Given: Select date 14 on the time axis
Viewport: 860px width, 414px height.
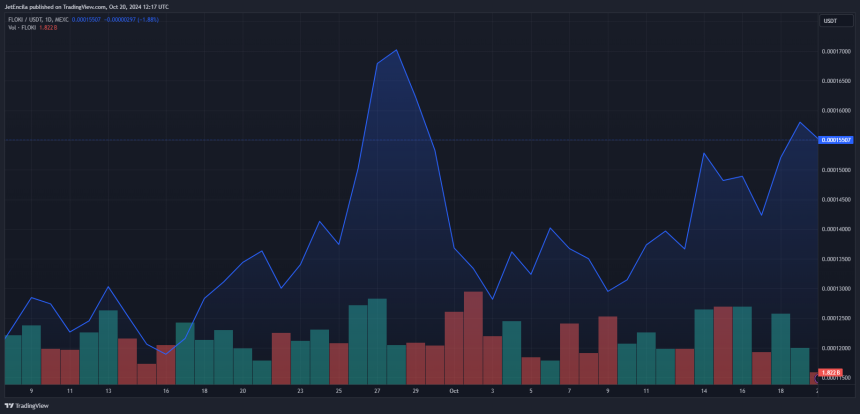Looking at the screenshot, I should pos(704,391).
